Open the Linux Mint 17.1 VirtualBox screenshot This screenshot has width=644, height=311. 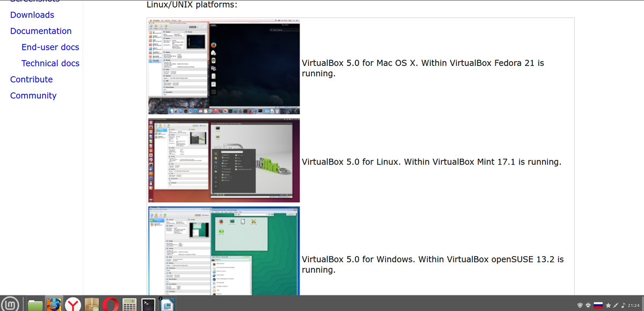pyautogui.click(x=224, y=160)
